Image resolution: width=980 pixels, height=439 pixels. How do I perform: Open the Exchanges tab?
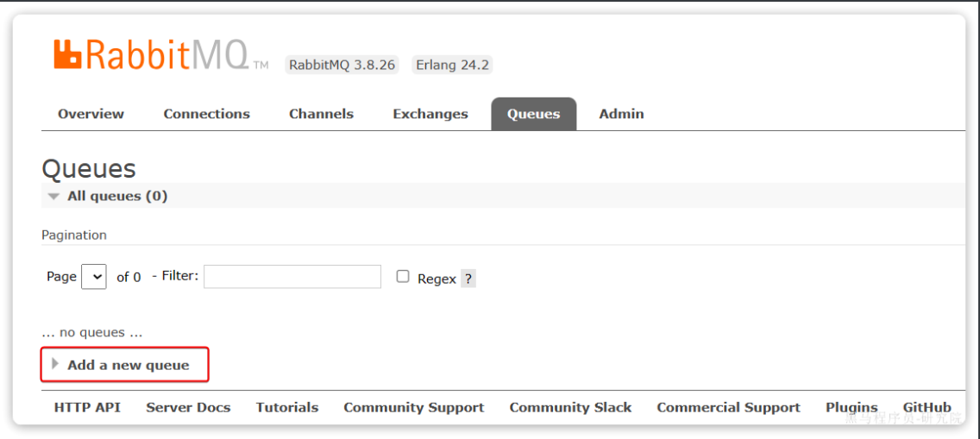(430, 114)
